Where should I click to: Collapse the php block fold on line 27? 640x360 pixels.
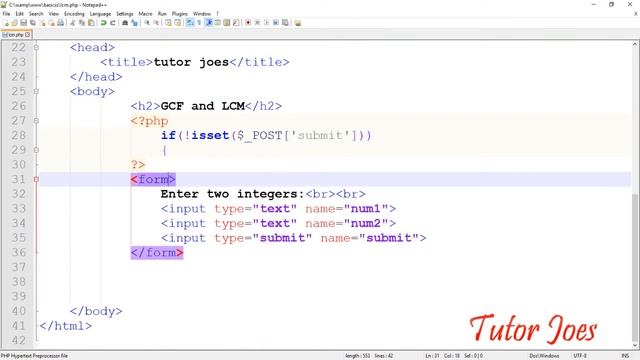[x=36, y=121]
